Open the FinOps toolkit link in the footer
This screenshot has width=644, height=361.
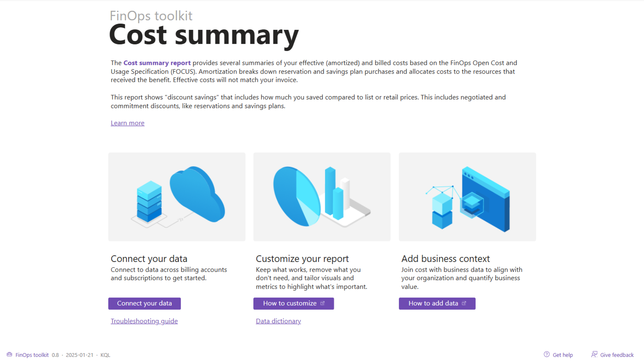(x=32, y=355)
